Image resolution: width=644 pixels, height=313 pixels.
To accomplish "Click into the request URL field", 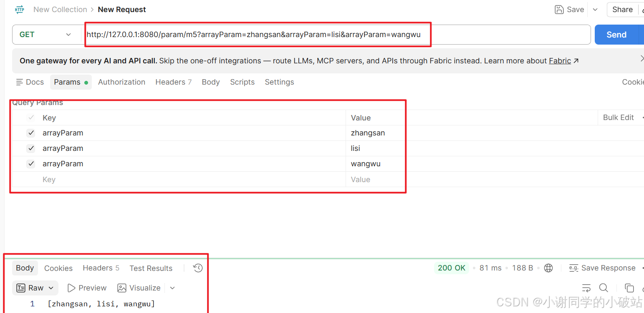I will pos(336,35).
